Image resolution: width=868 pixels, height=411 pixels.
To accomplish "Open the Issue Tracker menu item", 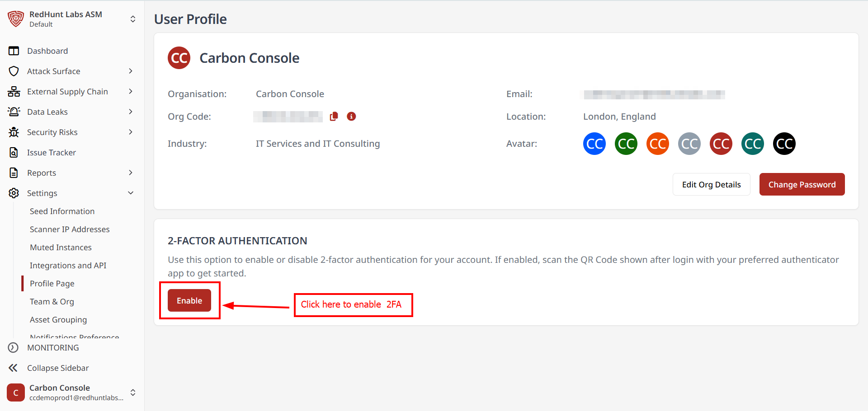I will tap(52, 153).
